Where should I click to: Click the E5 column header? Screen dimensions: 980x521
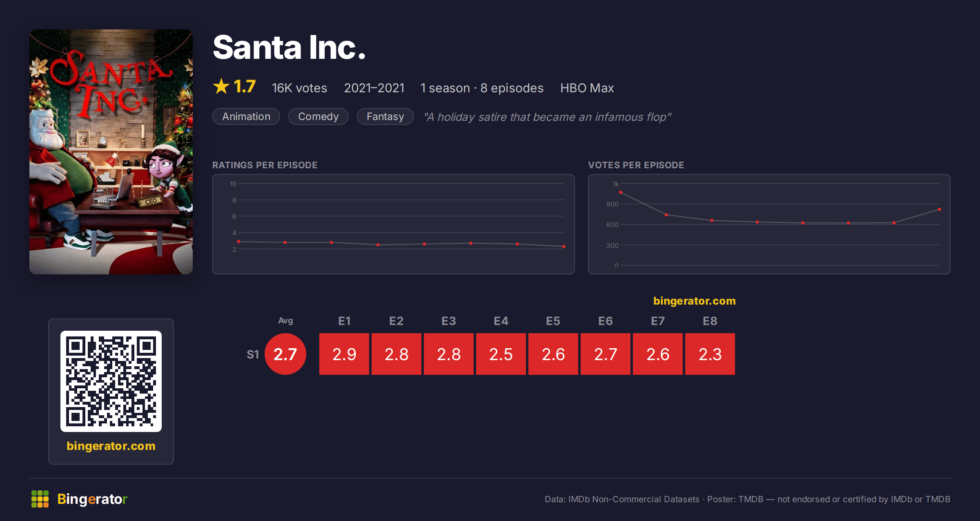pos(553,321)
